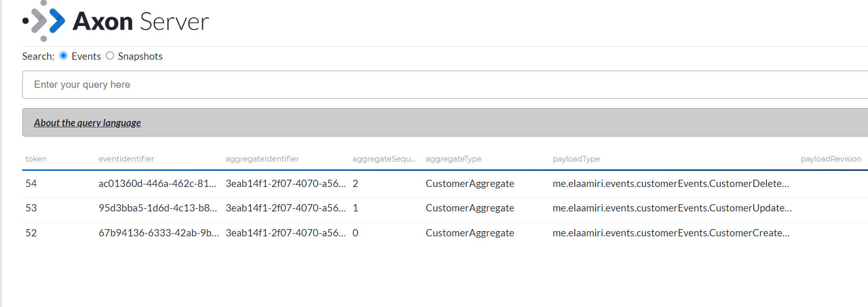Click event identifier ac01360d-446a-462c-81...
Image resolution: width=868 pixels, height=307 pixels.
coord(157,183)
